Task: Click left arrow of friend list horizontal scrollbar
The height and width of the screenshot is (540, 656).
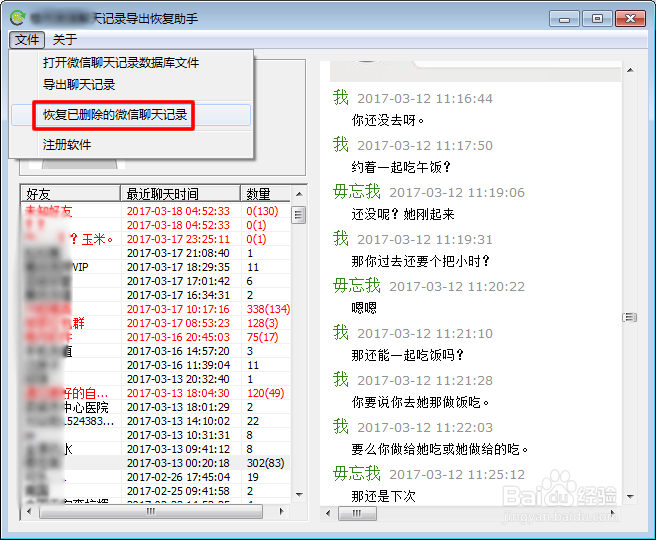Action: coord(29,511)
